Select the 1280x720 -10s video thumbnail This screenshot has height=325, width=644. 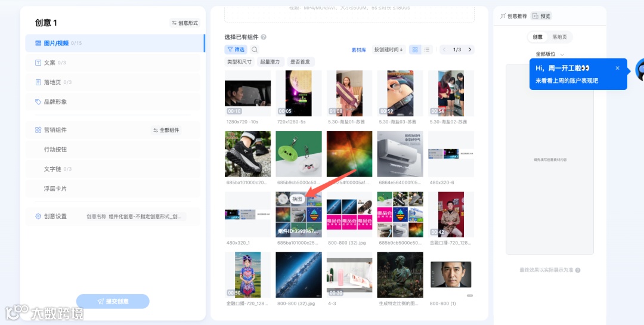click(247, 93)
